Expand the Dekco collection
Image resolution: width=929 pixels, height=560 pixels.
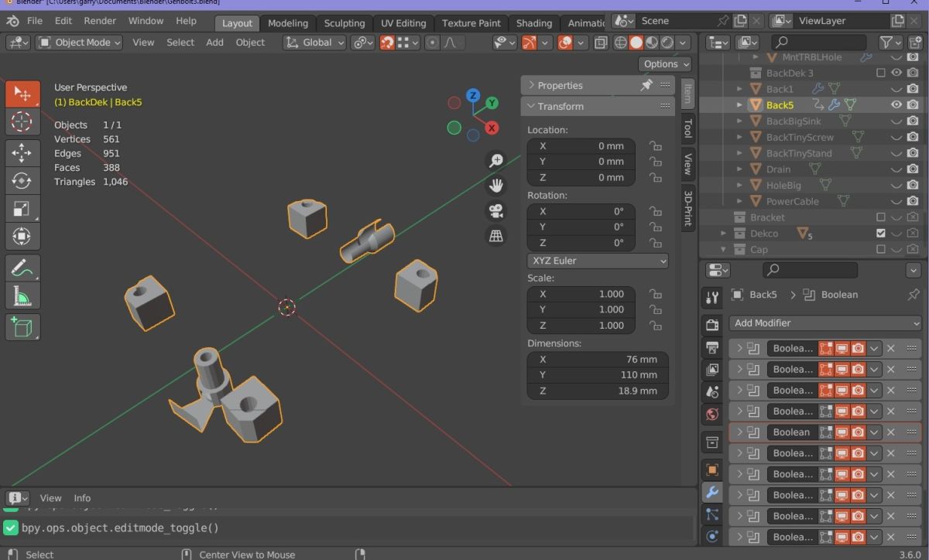724,234
